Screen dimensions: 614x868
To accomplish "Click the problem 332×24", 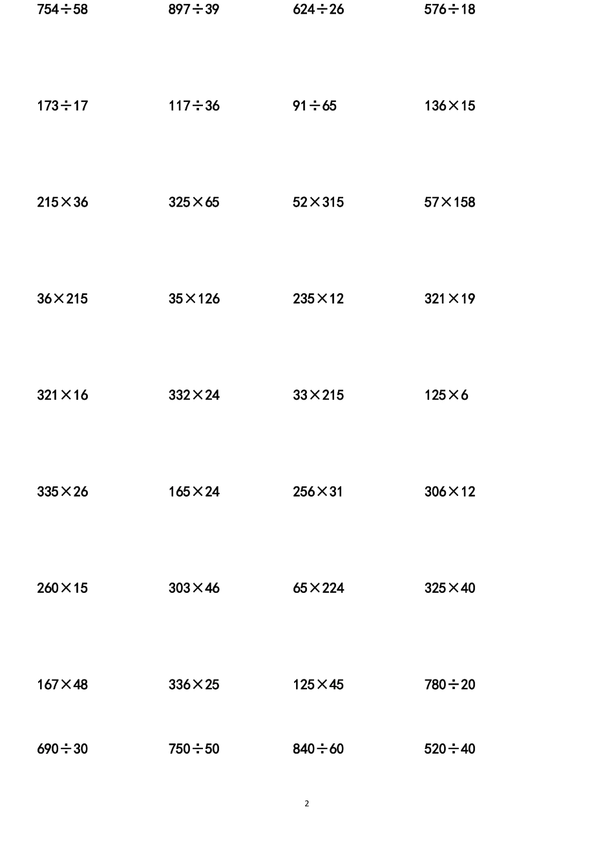I will [x=194, y=395].
